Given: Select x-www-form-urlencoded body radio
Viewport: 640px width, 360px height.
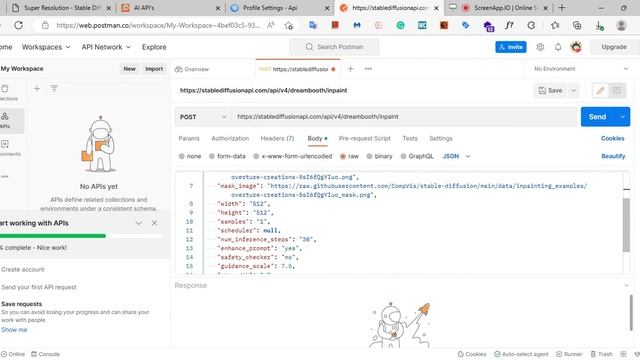Looking at the screenshot, I should click(x=256, y=156).
